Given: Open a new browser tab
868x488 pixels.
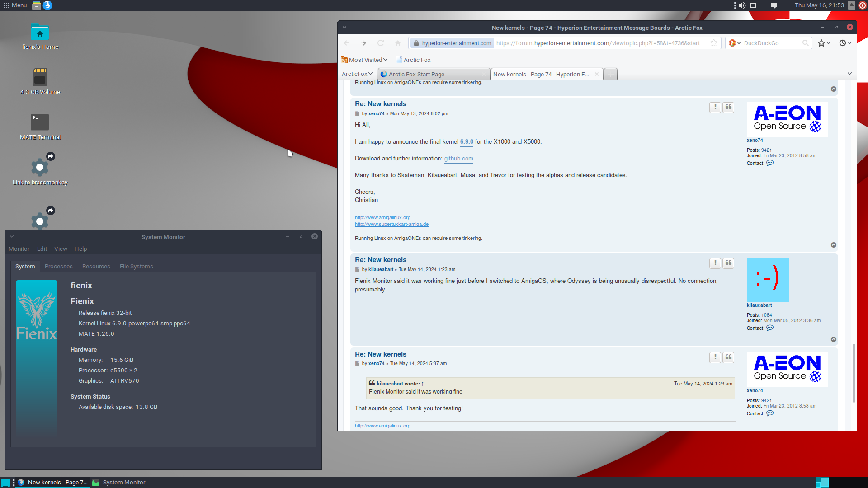Looking at the screenshot, I should point(611,74).
